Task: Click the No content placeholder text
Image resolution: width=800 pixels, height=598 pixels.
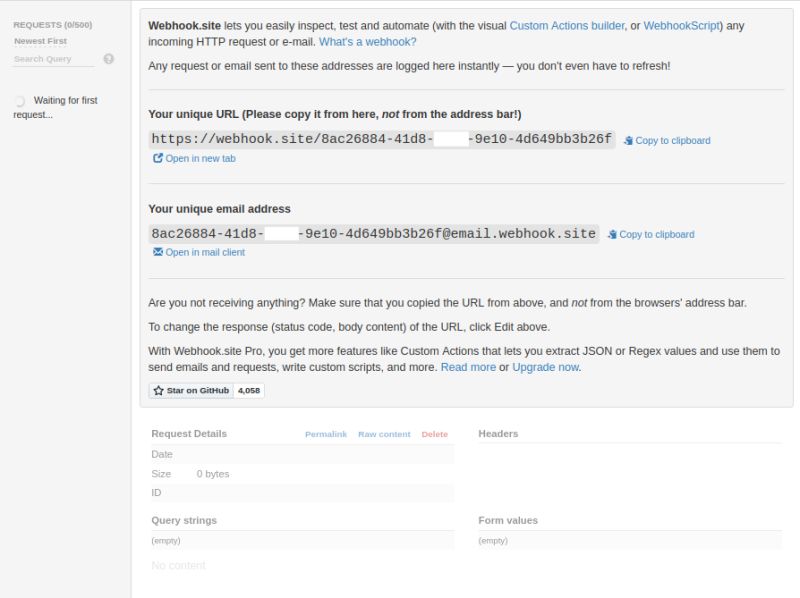Action: pyautogui.click(x=178, y=565)
